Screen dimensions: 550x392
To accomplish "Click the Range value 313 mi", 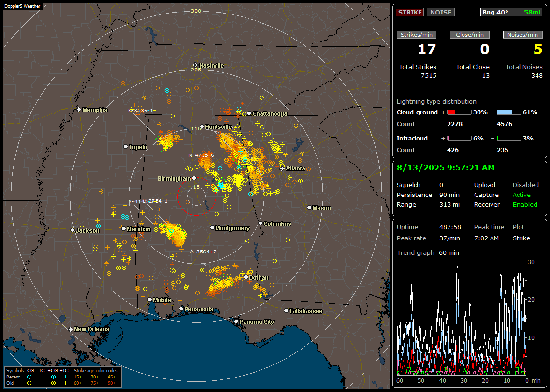I will tap(449, 204).
